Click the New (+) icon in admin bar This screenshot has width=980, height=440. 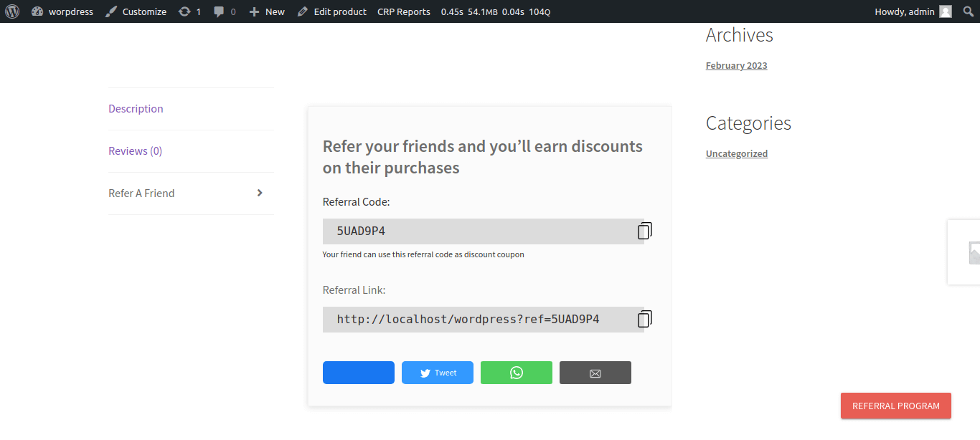coord(256,11)
